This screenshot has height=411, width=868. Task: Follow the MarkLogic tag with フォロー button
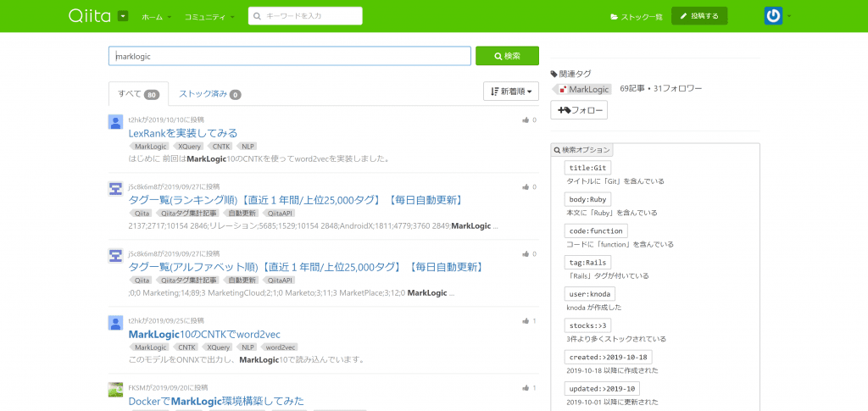pos(577,110)
